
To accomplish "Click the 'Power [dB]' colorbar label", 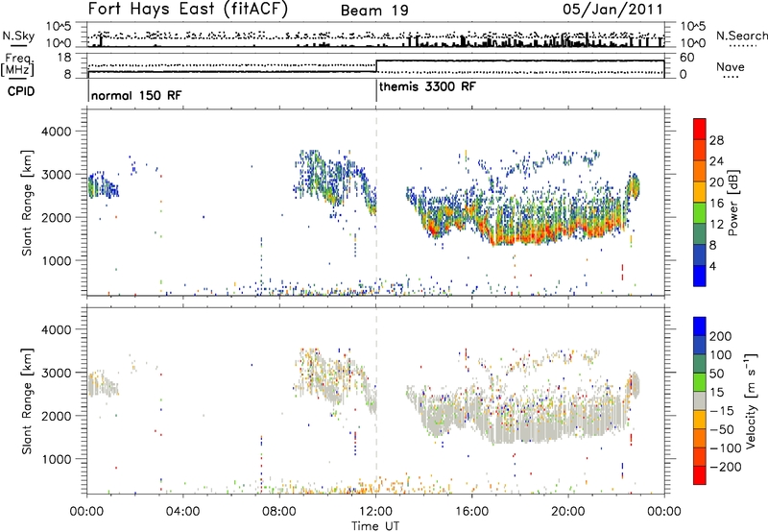I will coord(733,203).
